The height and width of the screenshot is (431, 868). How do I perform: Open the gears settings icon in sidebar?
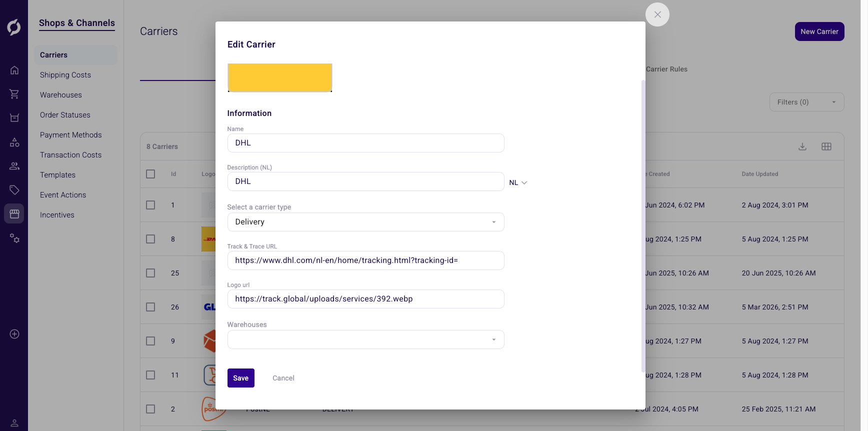coord(14,238)
